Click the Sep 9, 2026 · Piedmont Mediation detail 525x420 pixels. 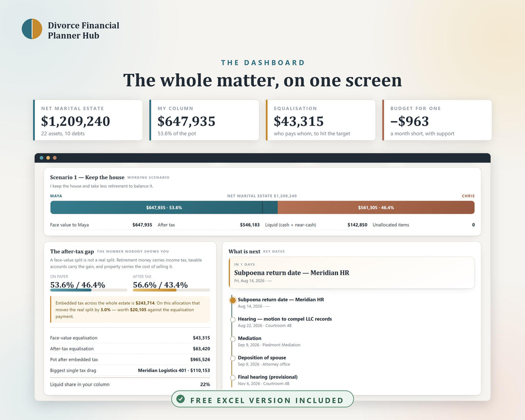269,345
